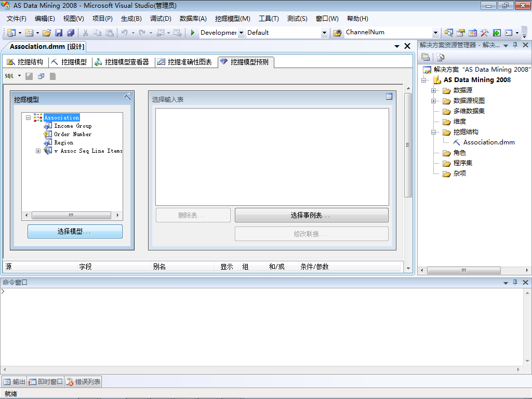Switch to 挖掘结构 tab
The height and width of the screenshot is (399, 532).
25,62
